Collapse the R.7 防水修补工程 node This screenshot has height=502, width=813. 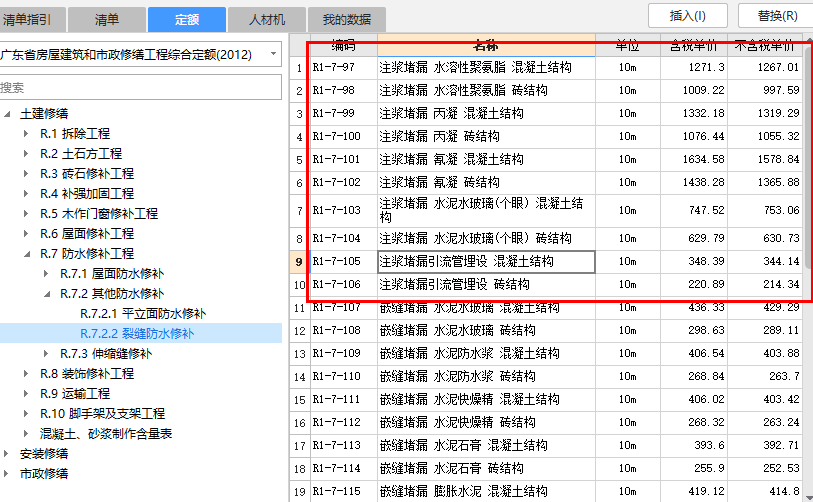tap(27, 254)
